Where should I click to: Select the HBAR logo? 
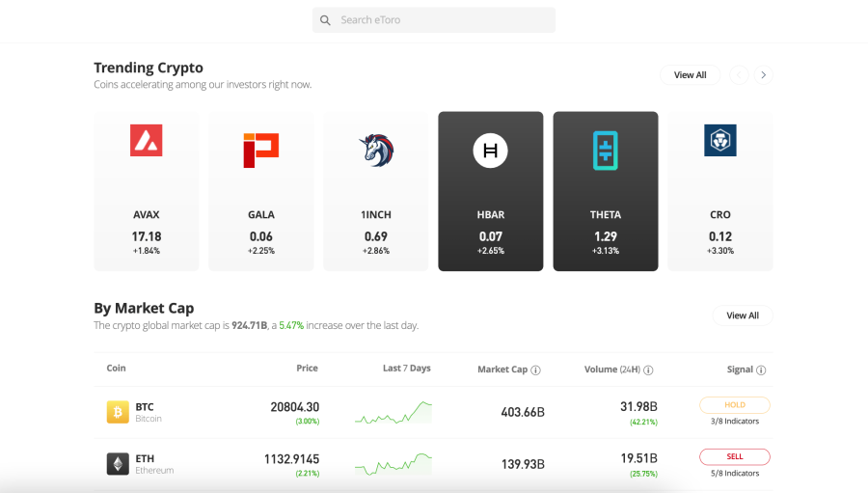pyautogui.click(x=491, y=151)
